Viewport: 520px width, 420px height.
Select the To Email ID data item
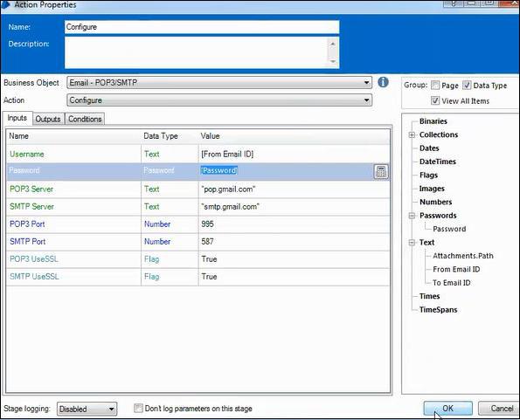(451, 283)
